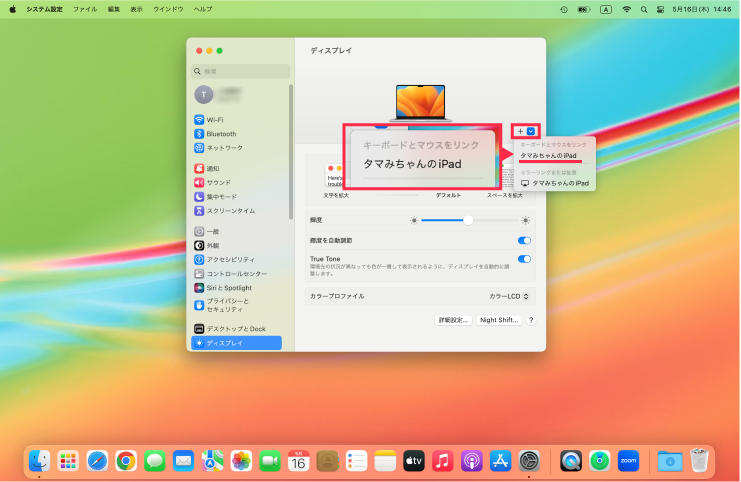
Task: Open Downloads folder in the Dock
Action: tap(670, 461)
